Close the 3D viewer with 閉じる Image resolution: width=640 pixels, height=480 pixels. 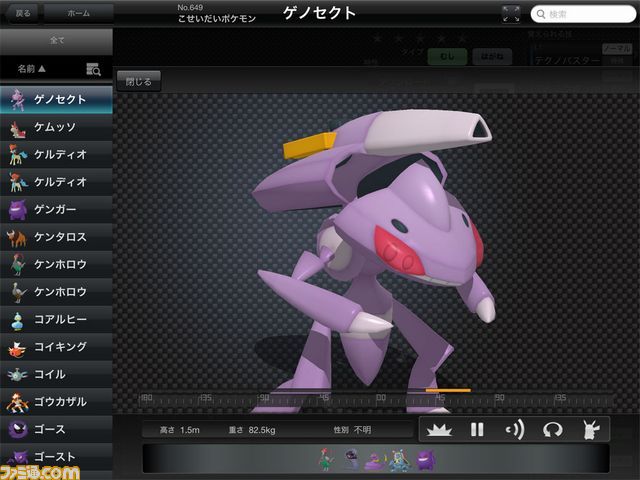[139, 81]
